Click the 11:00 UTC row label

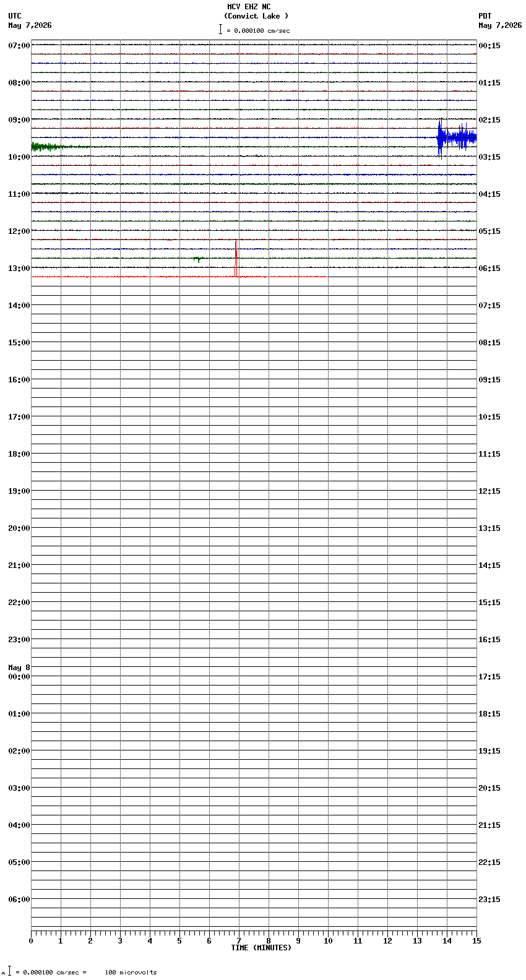19,194
